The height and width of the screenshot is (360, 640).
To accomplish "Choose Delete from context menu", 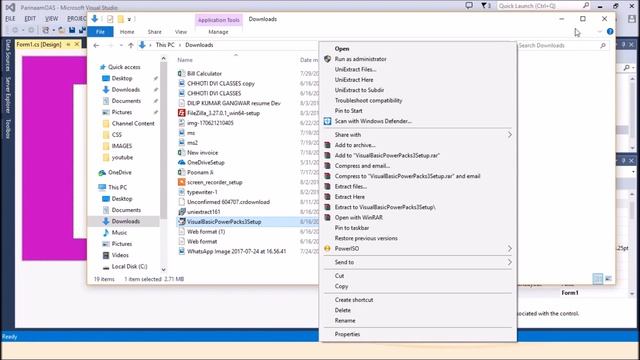I will pyautogui.click(x=342, y=310).
